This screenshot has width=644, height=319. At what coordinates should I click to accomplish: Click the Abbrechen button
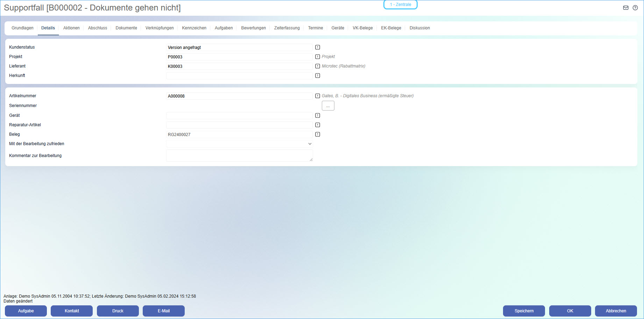click(616, 311)
